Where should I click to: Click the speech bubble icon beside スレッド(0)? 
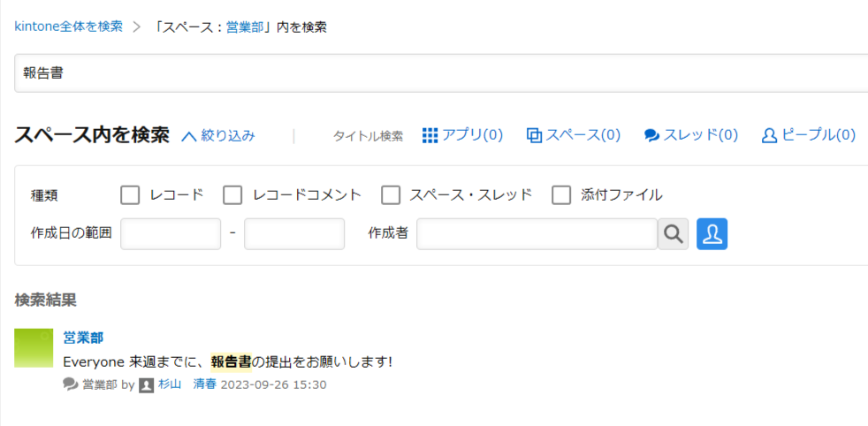click(652, 135)
